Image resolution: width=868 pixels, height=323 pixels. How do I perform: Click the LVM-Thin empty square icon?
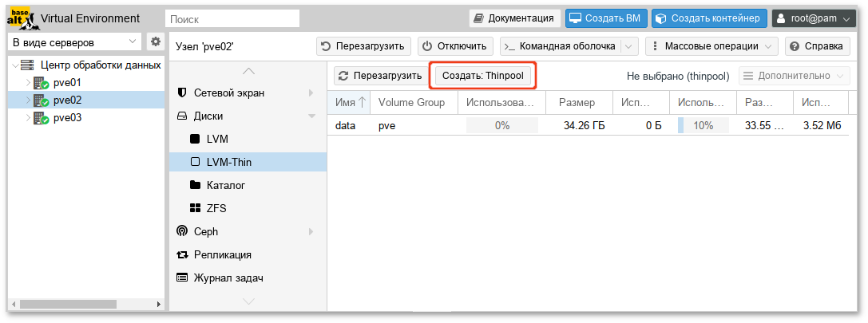tap(195, 162)
